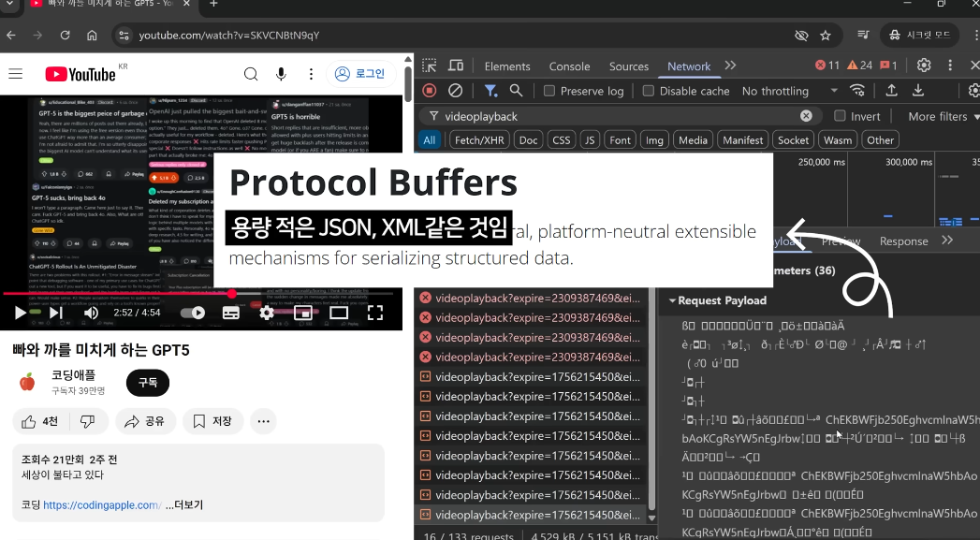
Task: Open network conditions wifi icon
Action: click(857, 91)
